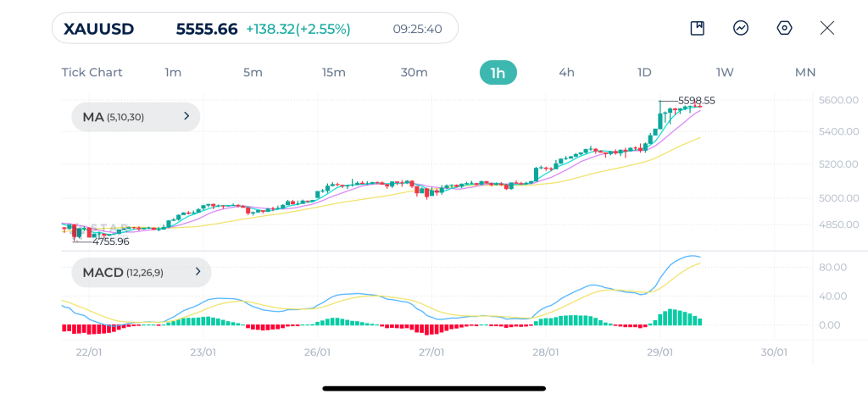The image size is (868, 399).
Task: Click the 4755.96 low price marker
Action: [111, 241]
